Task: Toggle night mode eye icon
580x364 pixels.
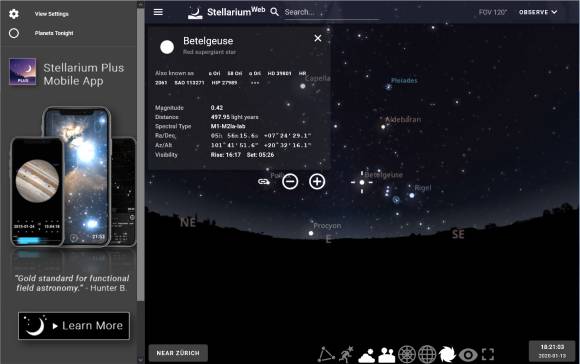Action: pyautogui.click(x=468, y=355)
